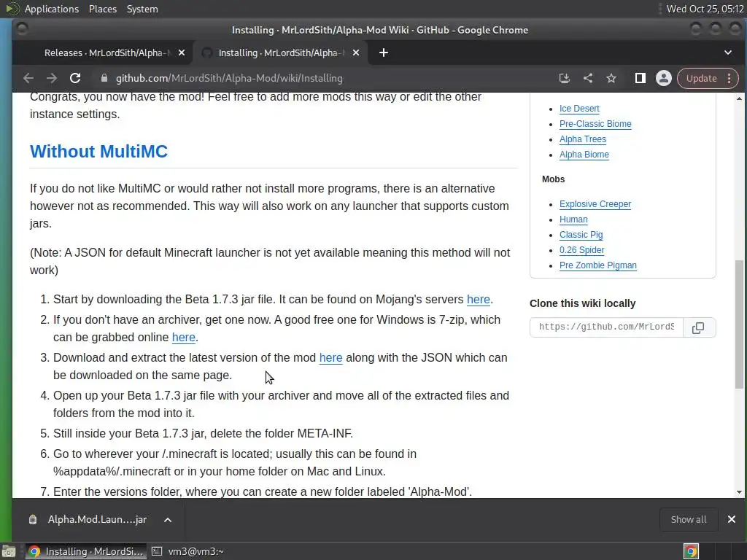Click the Chrome icon in the workspace switcher
Viewport: 747px width, 560px height.
(691, 551)
